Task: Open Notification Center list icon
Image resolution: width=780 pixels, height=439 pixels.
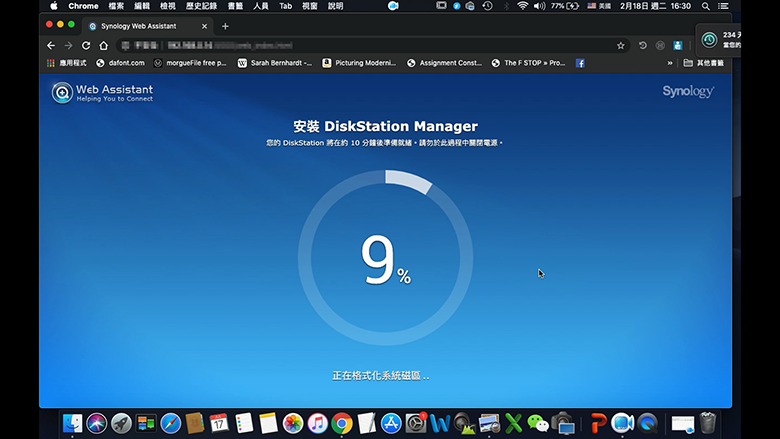Action: [x=723, y=6]
